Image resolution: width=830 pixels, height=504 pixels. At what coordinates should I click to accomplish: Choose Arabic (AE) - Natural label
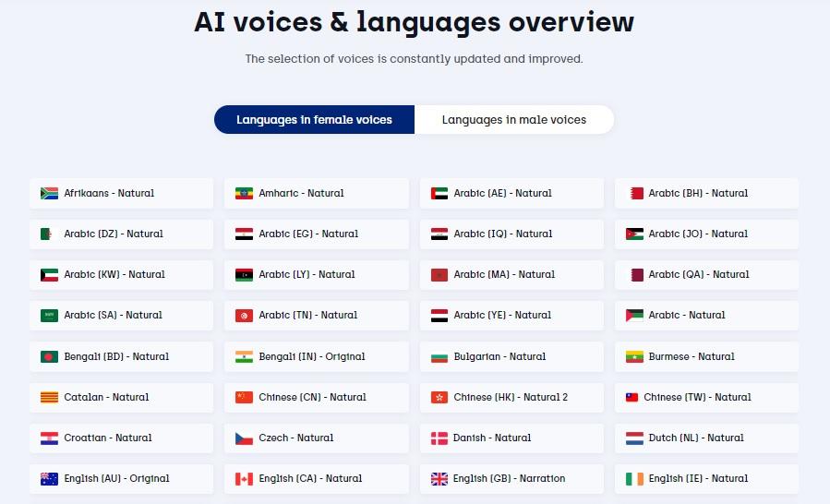pyautogui.click(x=502, y=193)
